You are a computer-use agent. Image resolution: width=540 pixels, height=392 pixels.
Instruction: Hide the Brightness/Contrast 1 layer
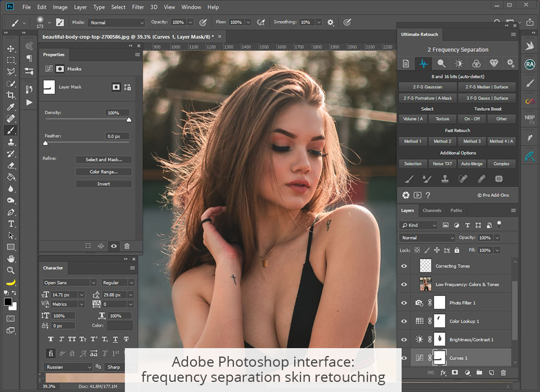404,340
